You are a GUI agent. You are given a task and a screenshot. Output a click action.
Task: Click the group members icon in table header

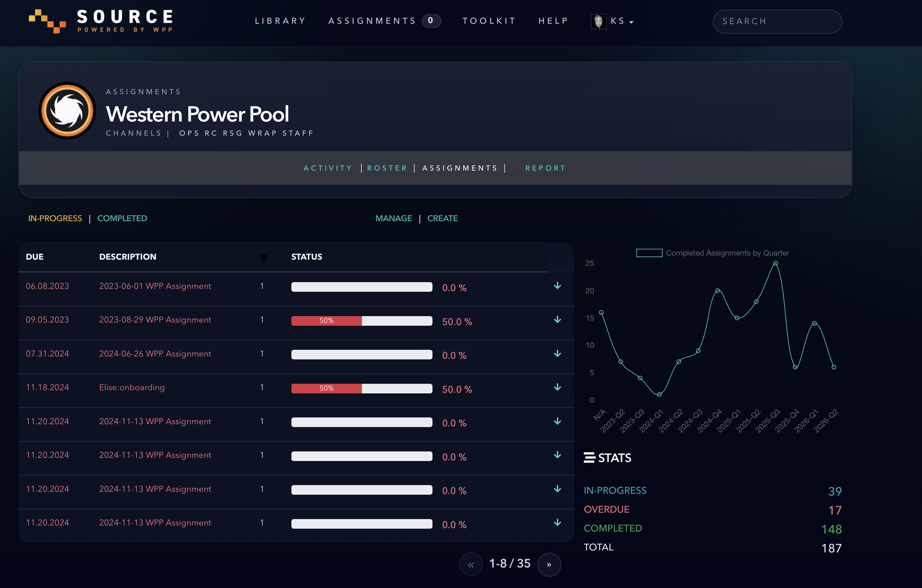point(264,256)
